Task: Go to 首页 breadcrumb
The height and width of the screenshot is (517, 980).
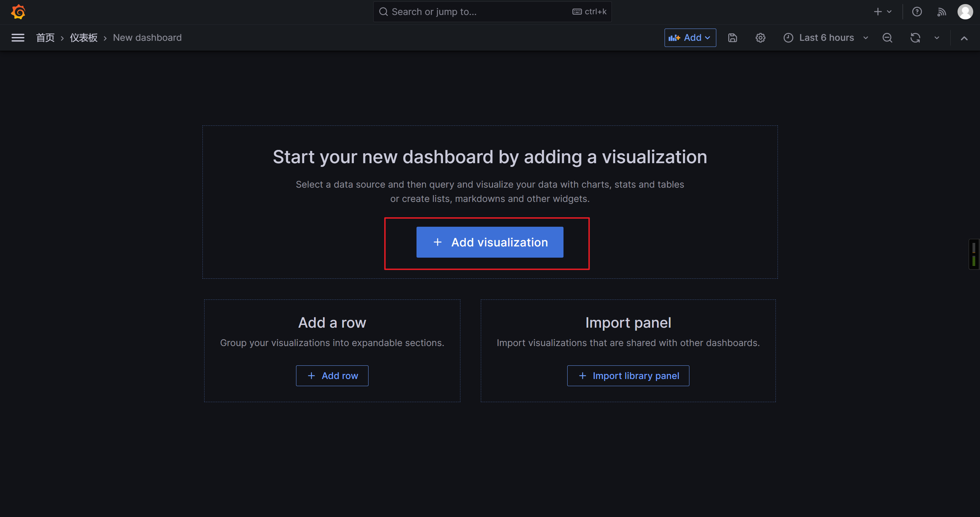Action: click(45, 38)
